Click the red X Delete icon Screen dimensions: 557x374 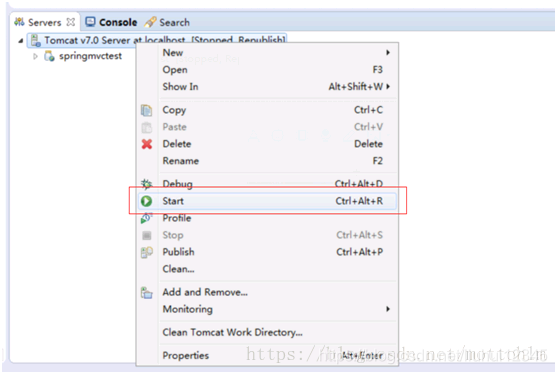coord(147,144)
